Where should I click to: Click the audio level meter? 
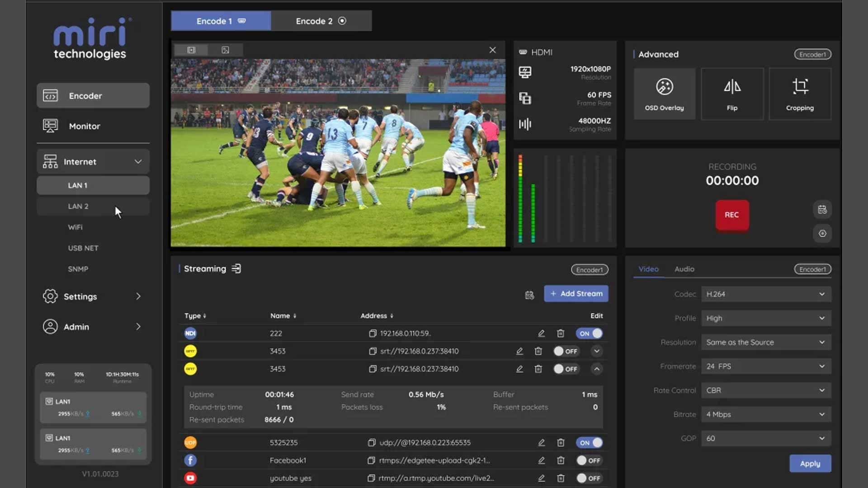tap(565, 199)
